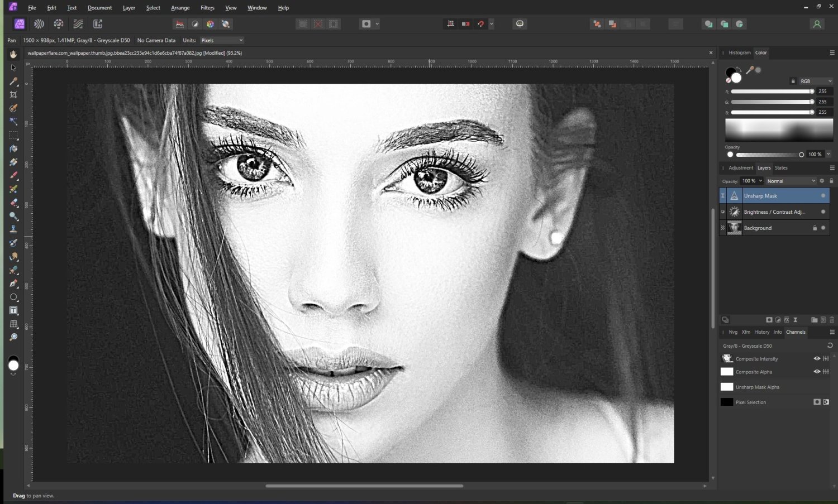This screenshot has height=504, width=838.
Task: Click the Auto Levels toolbar icon
Action: pos(180,24)
